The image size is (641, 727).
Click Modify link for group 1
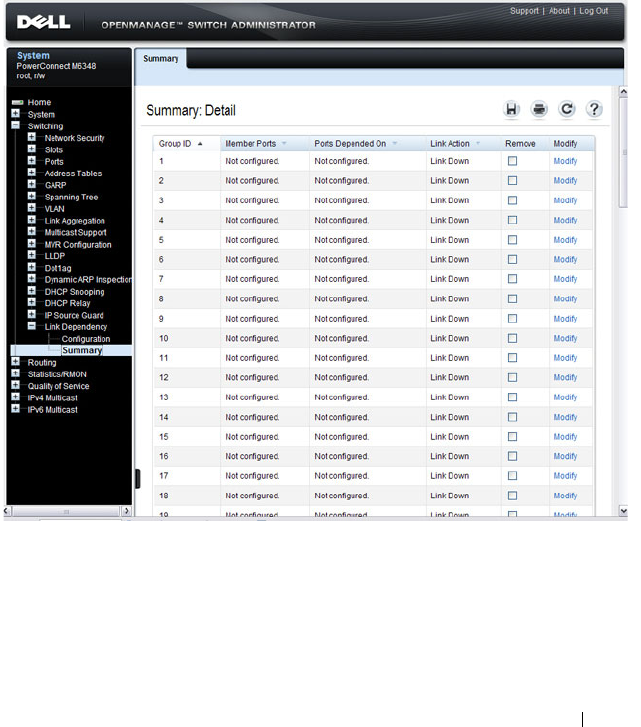point(565,161)
